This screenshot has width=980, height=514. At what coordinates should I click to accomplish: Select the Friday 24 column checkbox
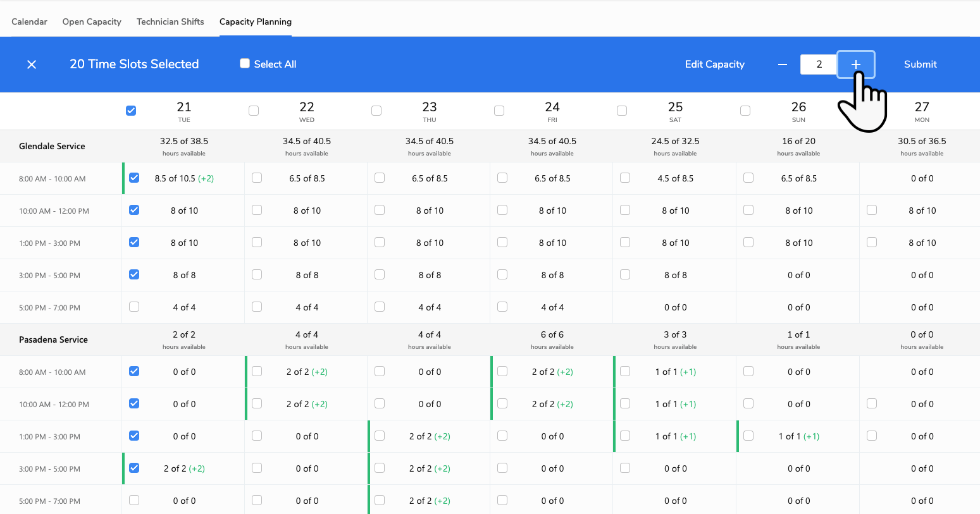pos(499,110)
